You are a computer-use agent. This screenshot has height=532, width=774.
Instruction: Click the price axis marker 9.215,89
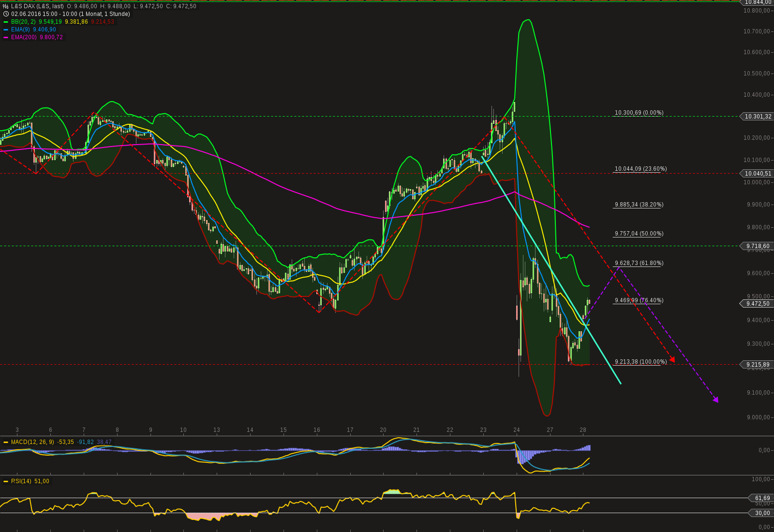tap(756, 365)
